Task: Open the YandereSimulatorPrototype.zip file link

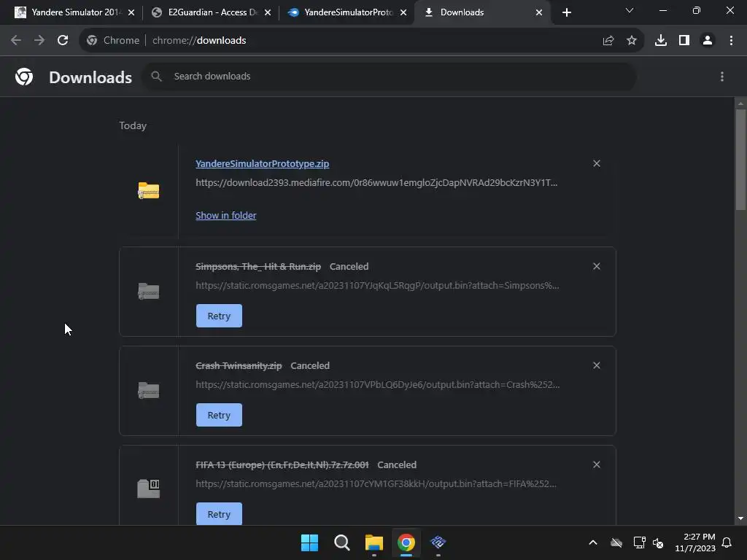Action: click(x=262, y=163)
